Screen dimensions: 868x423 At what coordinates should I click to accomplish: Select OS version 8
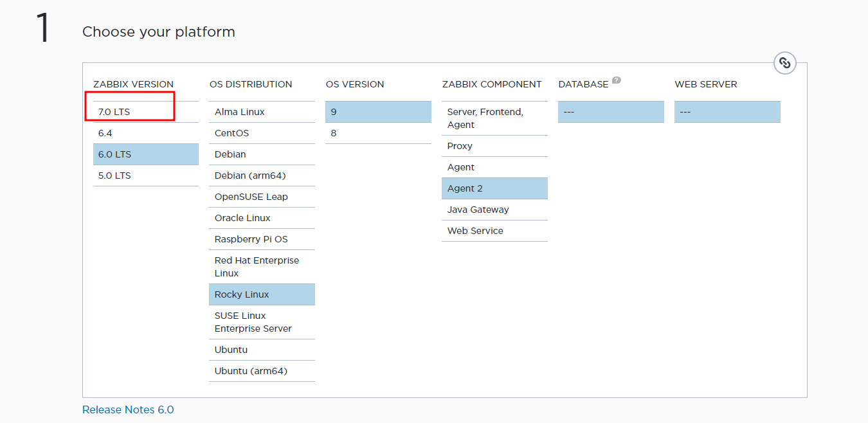click(378, 133)
